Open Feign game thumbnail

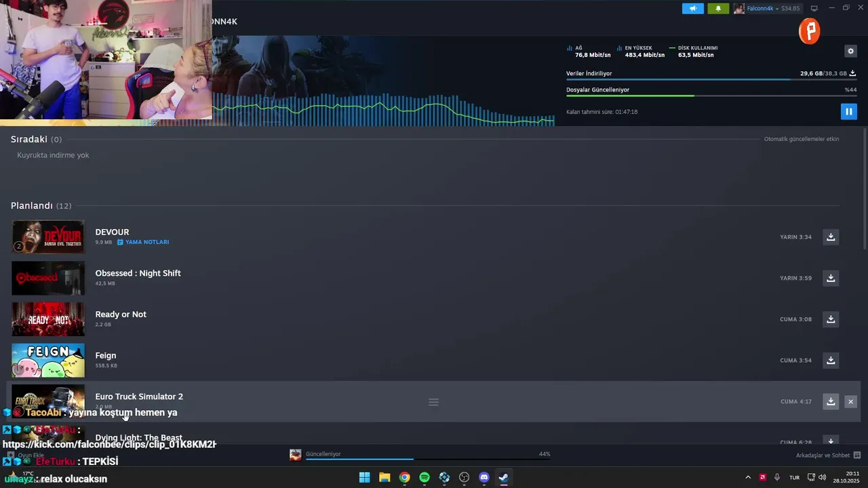[48, 360]
